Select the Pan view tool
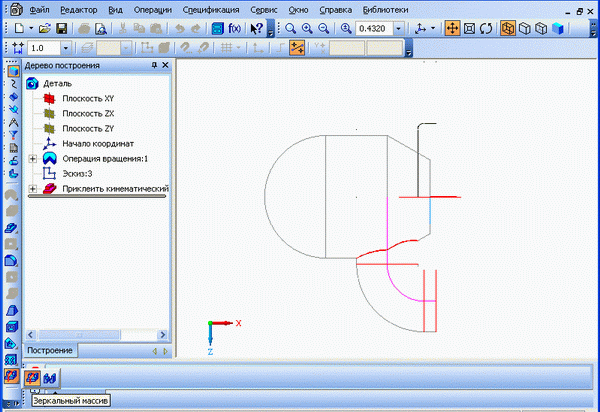 [450, 29]
